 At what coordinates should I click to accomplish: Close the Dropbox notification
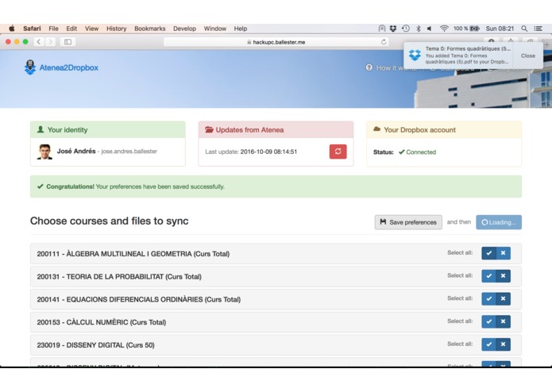coord(527,56)
